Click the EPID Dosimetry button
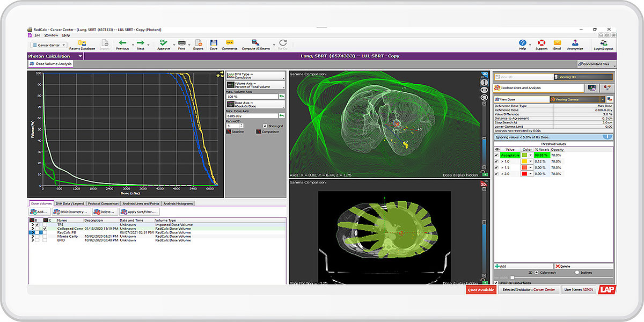 click(x=70, y=212)
